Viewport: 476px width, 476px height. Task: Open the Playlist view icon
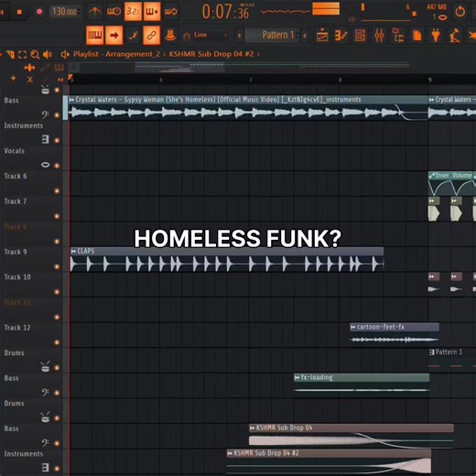tap(322, 36)
